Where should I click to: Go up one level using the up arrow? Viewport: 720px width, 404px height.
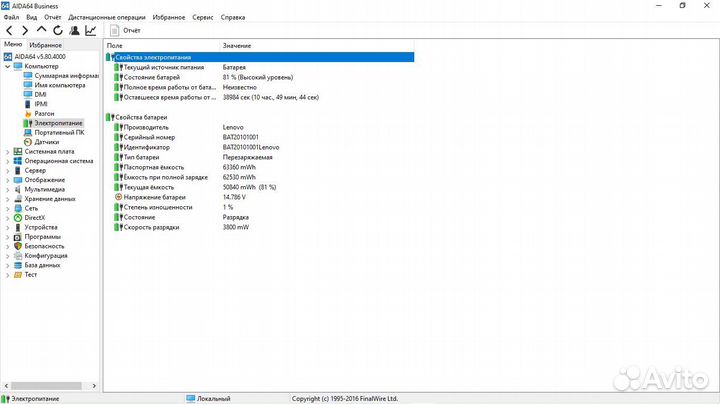point(41,30)
